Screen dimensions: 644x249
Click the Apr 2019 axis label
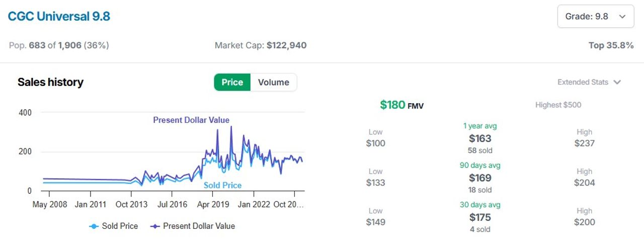coord(213,204)
